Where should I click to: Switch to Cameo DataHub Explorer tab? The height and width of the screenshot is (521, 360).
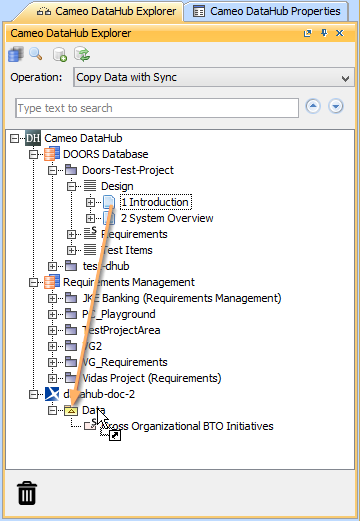107,11
